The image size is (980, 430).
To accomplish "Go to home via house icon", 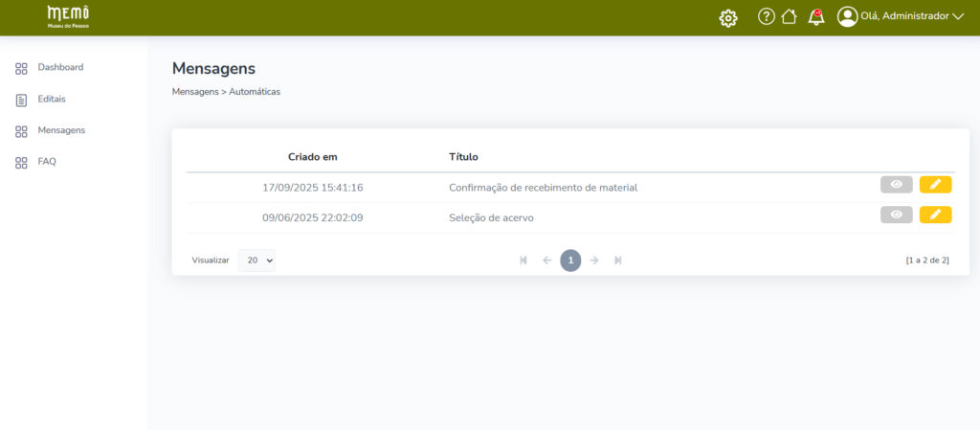I will [789, 16].
